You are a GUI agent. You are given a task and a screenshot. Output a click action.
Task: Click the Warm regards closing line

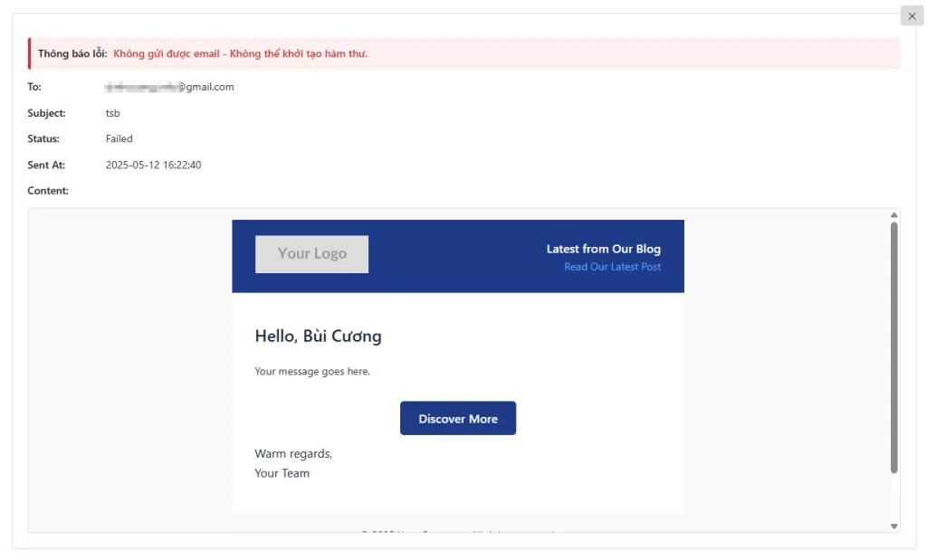[293, 454]
